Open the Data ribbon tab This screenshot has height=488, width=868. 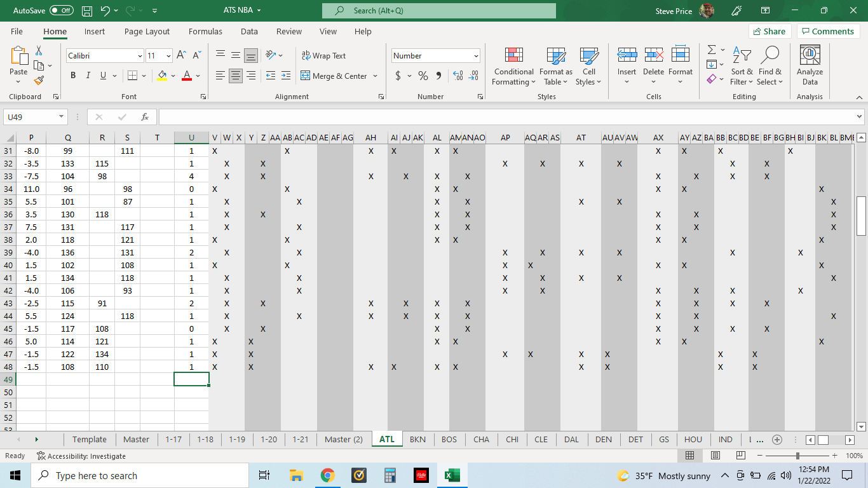click(x=249, y=31)
